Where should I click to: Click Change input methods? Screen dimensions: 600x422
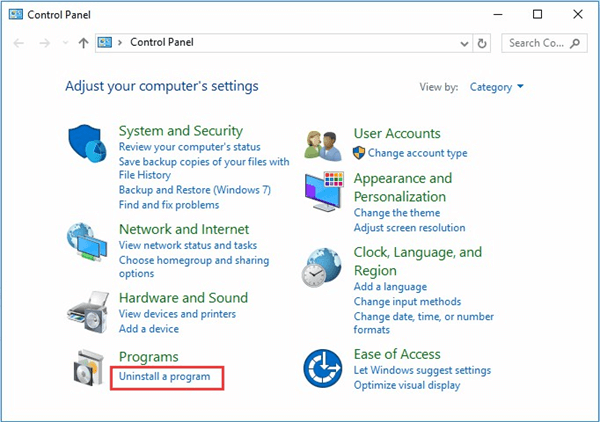pyautogui.click(x=407, y=301)
